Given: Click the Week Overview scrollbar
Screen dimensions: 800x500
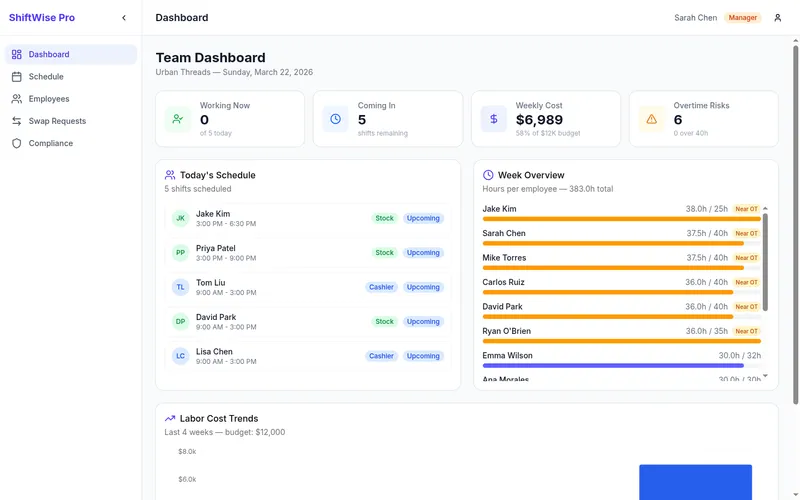Looking at the screenshot, I should tap(766, 260).
